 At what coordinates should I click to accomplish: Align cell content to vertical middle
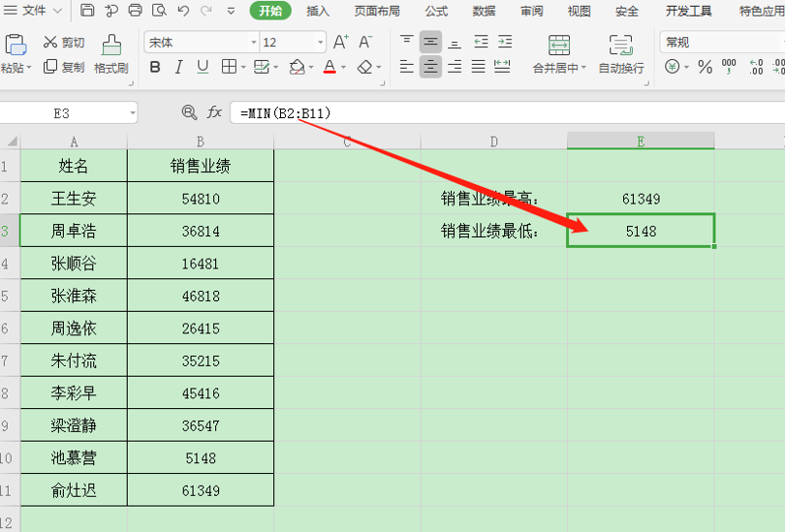tap(430, 42)
